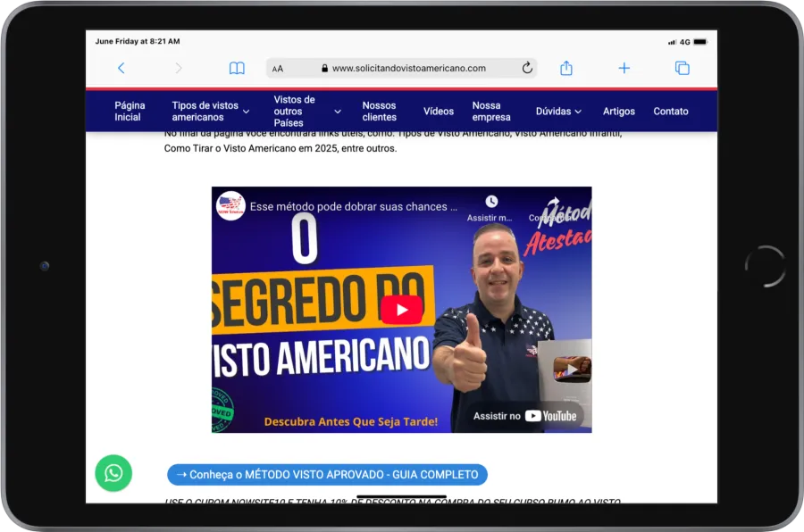The image size is (804, 532).
Task: Expand the Vistos de outros Países menu
Action: (x=306, y=111)
